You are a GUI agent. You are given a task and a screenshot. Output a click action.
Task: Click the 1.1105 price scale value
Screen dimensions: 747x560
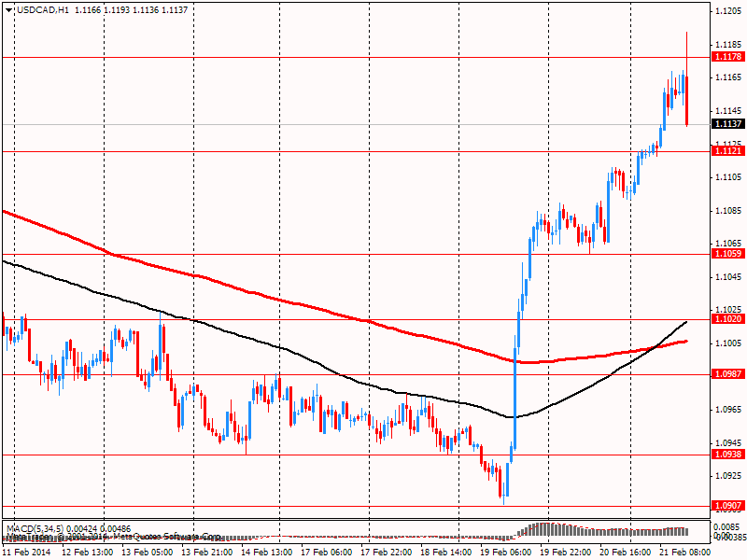(x=729, y=177)
